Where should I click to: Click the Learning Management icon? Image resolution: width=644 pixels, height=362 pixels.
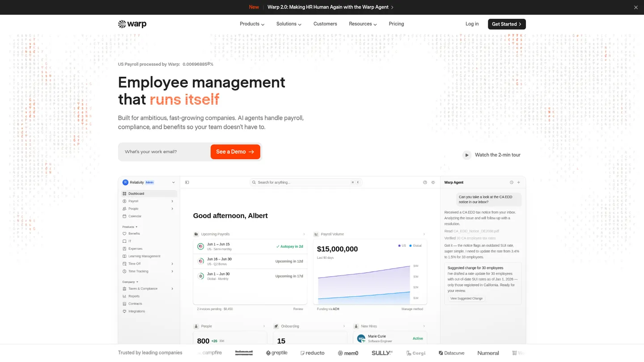click(x=124, y=257)
